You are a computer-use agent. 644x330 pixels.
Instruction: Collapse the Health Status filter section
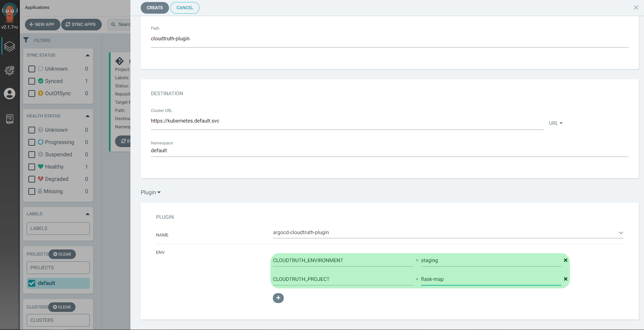tap(87, 116)
